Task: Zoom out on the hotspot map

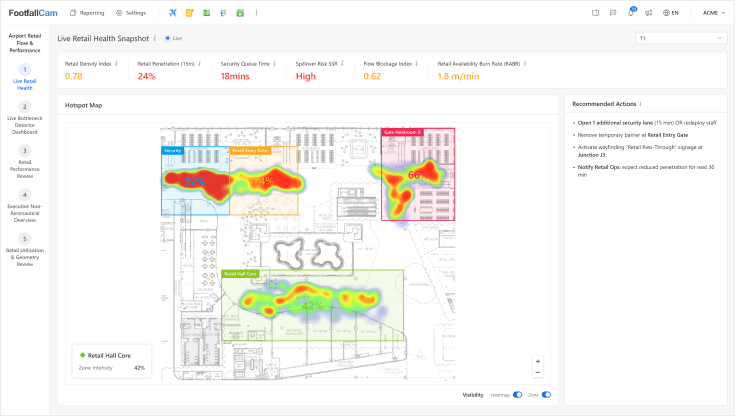Action: (538, 372)
